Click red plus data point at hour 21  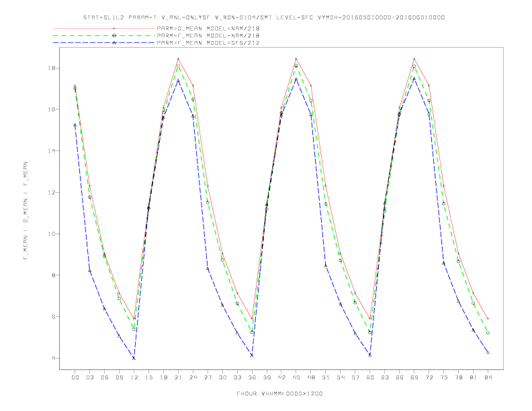(178, 59)
